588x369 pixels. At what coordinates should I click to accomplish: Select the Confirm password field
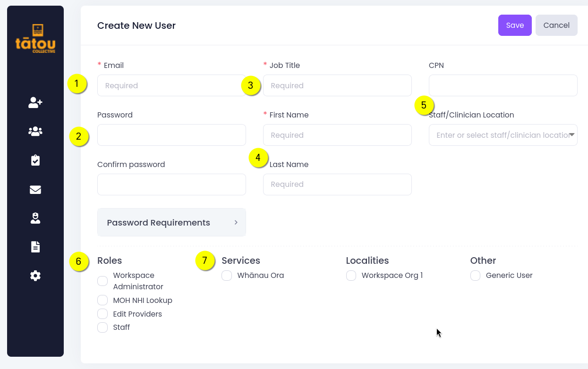(x=171, y=184)
